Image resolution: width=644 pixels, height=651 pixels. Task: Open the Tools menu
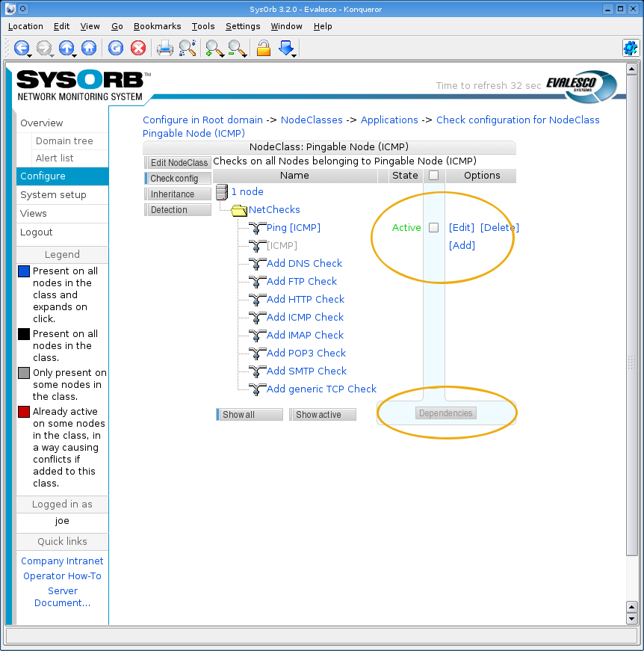[203, 26]
